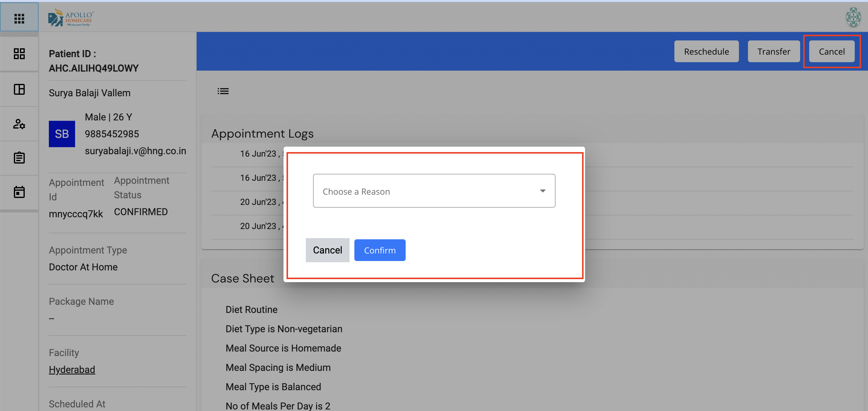The image size is (868, 411).
Task: Open the layout panel sidebar icon
Action: click(x=19, y=89)
